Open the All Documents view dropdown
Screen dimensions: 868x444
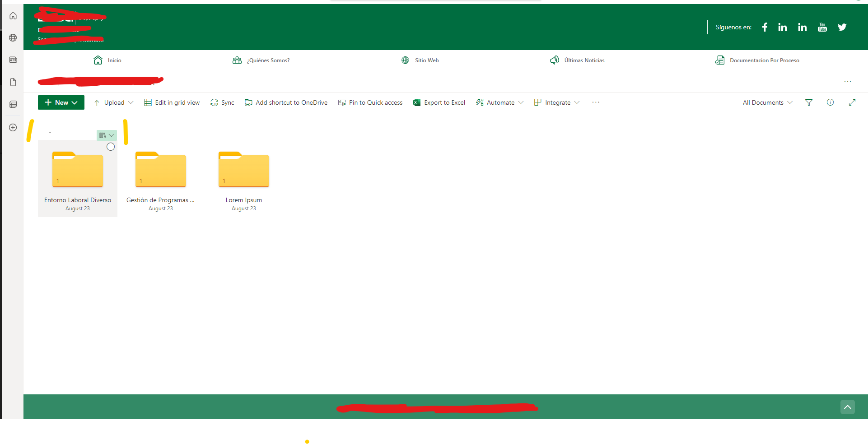pos(766,102)
